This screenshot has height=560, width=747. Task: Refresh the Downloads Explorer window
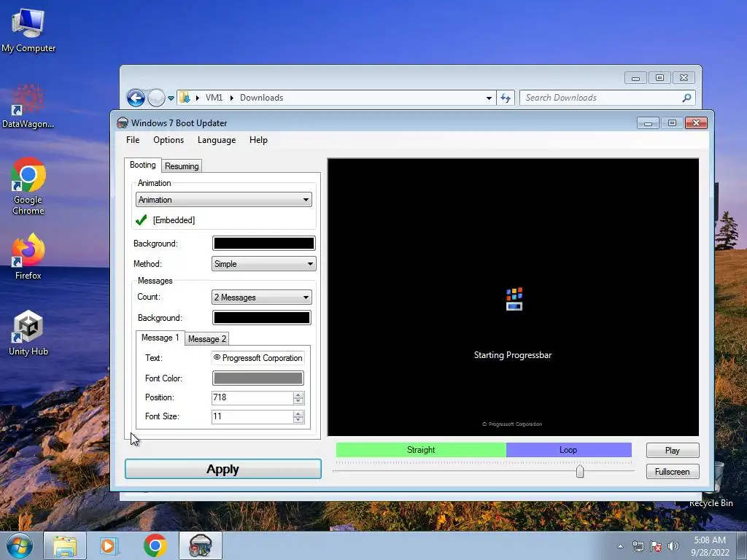pos(506,98)
